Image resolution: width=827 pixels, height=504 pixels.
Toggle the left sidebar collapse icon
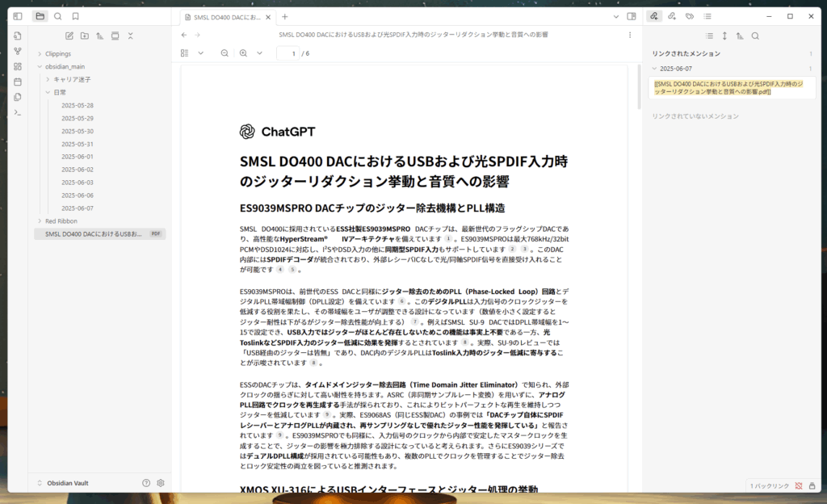pyautogui.click(x=18, y=16)
